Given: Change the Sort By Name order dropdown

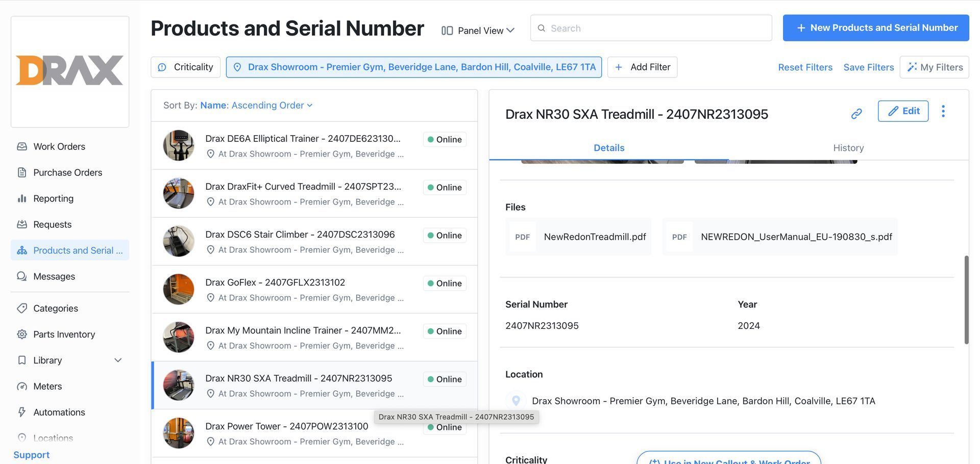Looking at the screenshot, I should (256, 106).
